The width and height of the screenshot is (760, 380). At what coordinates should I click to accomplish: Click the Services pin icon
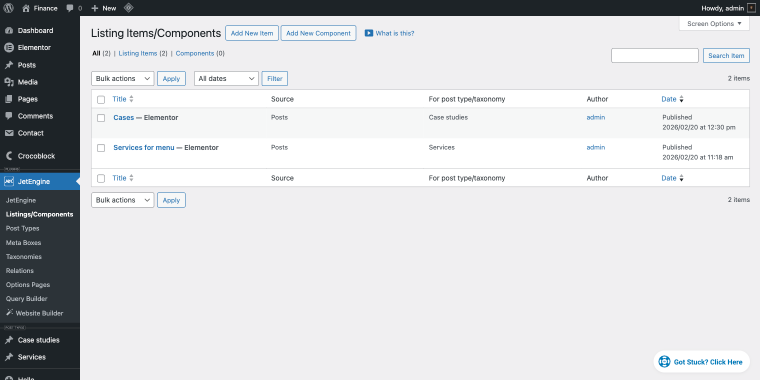click(8, 357)
